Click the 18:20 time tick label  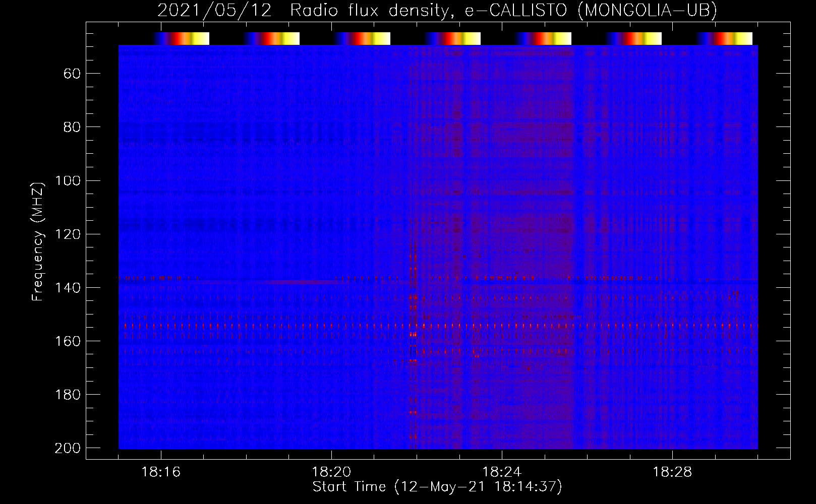point(331,472)
